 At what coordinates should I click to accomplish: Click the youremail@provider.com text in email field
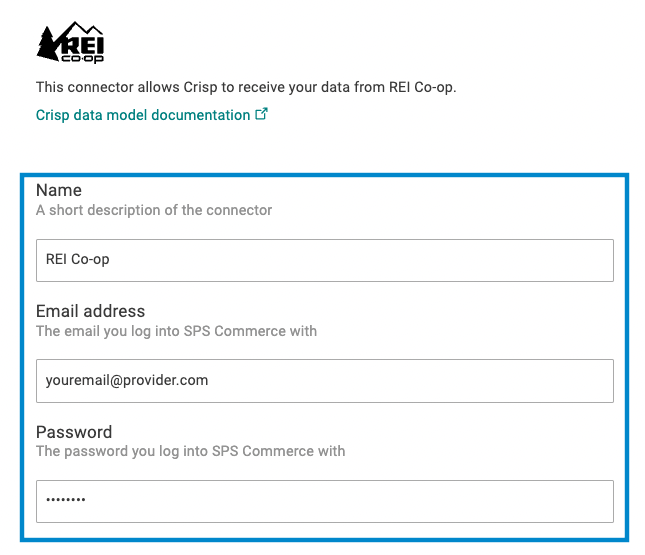pyautogui.click(x=127, y=381)
